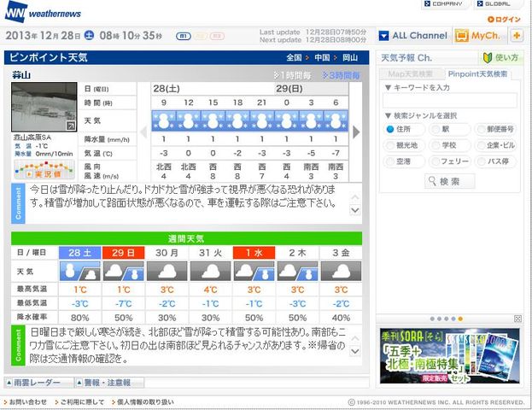Click the snowman icon for 9 o'clock
Viewport: 532px width, 410px height.
pos(164,120)
